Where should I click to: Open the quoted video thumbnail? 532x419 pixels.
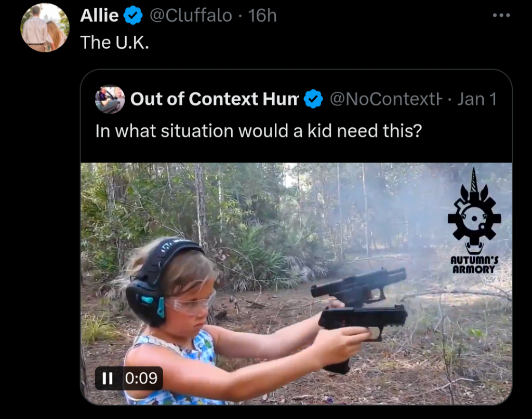[x=296, y=283]
